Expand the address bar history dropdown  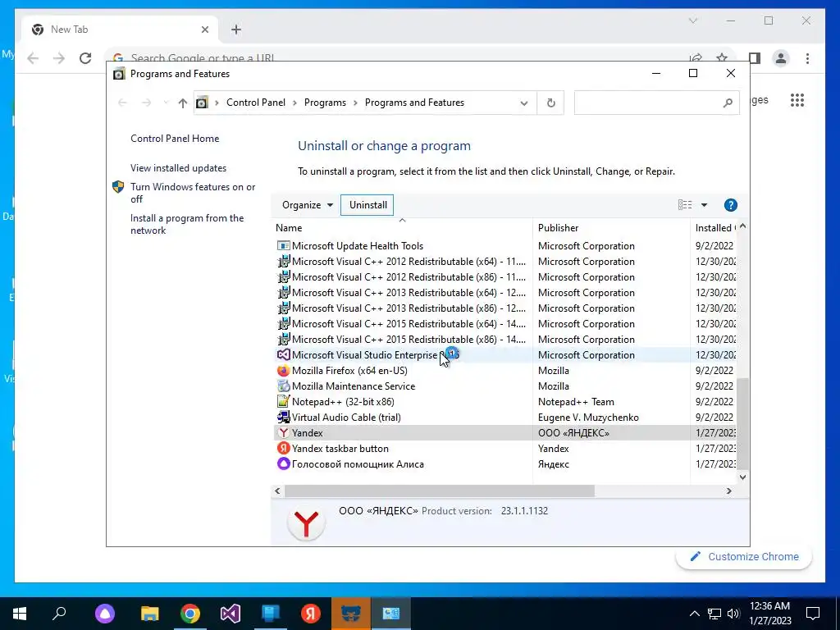[x=524, y=103]
